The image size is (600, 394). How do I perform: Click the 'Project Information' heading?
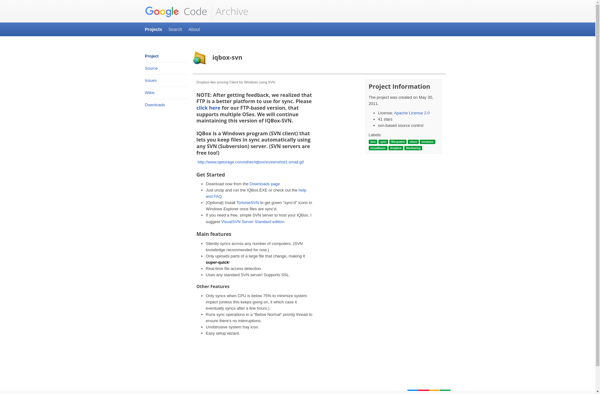pyautogui.click(x=399, y=87)
